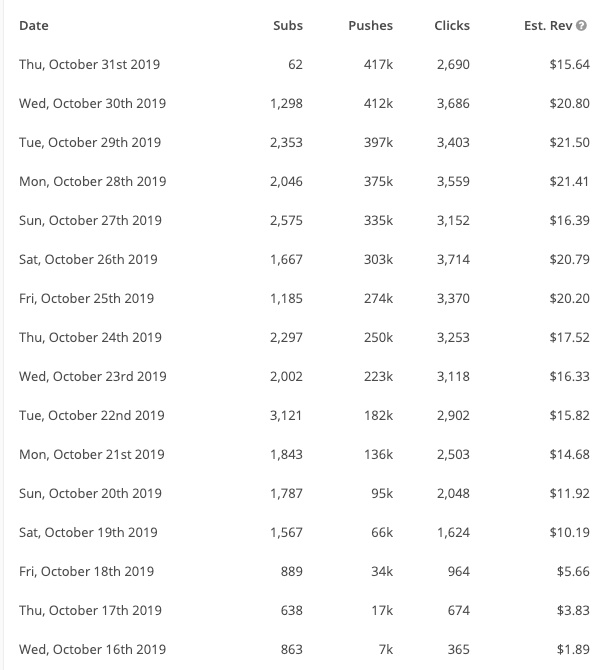This screenshot has height=670, width=602.
Task: Click the Est. Rev column header
Action: point(548,26)
